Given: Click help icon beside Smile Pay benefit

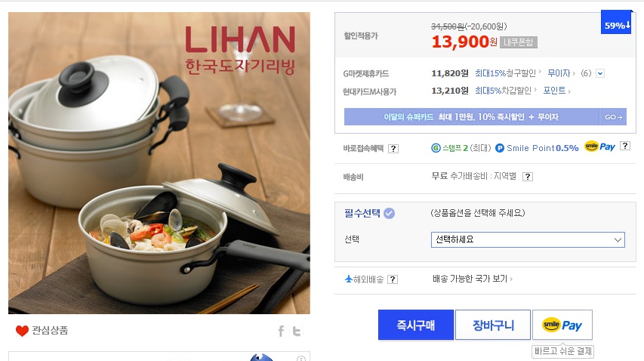Looking at the screenshot, I should [624, 147].
